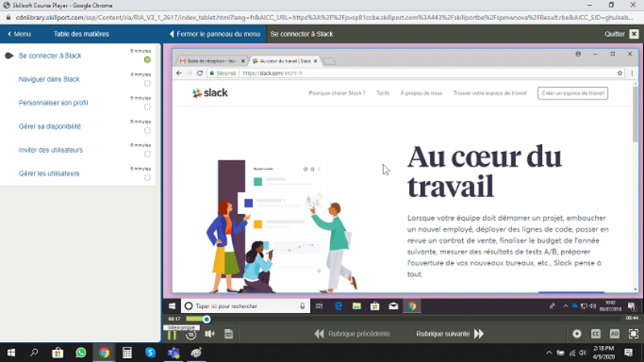644x362 pixels.
Task: Open À propos de nous link
Action: point(421,93)
